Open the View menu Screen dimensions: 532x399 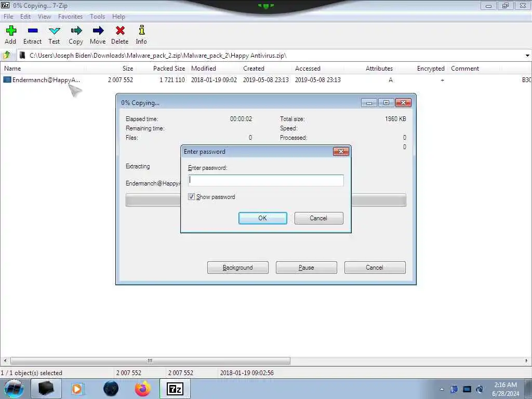tap(44, 17)
